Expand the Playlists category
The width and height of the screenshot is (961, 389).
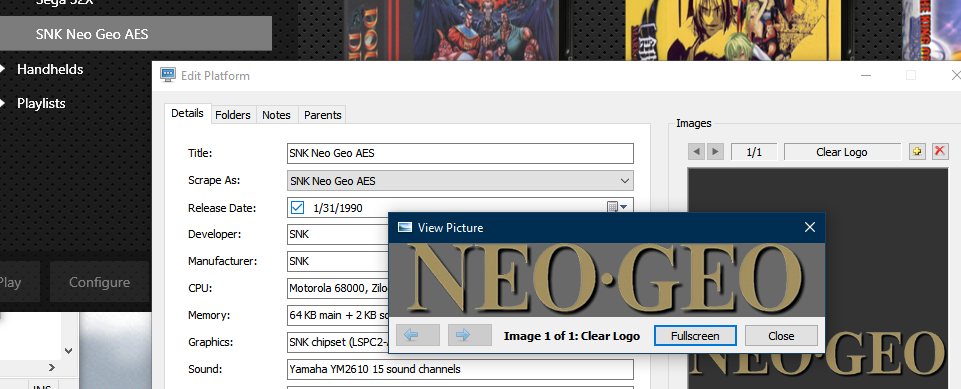click(4, 104)
